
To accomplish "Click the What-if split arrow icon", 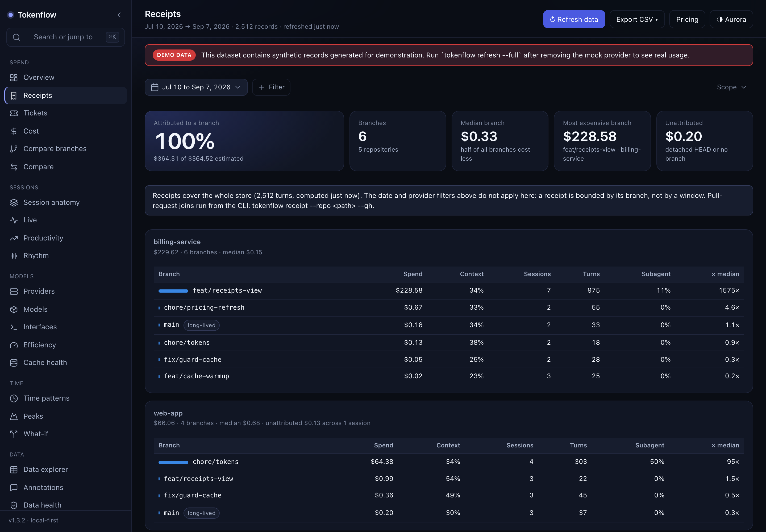I will [x=14, y=434].
